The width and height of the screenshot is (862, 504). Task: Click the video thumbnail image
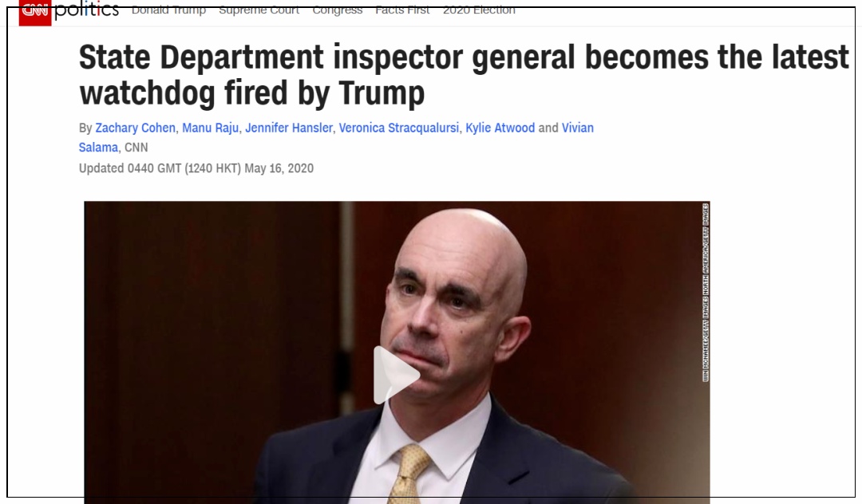point(397,352)
